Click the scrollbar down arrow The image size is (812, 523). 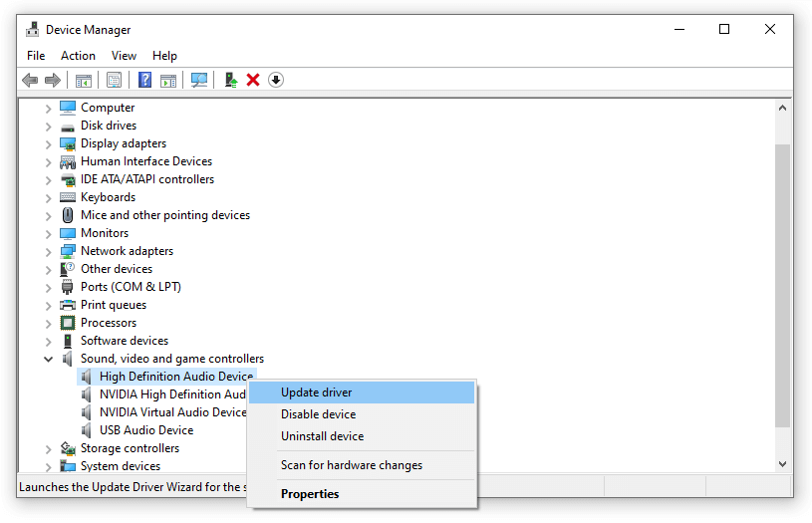point(782,464)
